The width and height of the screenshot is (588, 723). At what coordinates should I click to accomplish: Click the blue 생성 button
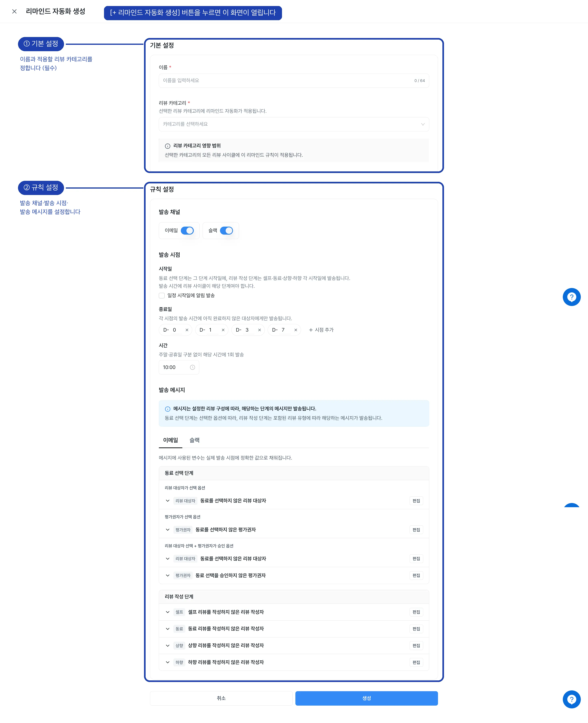pyautogui.click(x=366, y=698)
